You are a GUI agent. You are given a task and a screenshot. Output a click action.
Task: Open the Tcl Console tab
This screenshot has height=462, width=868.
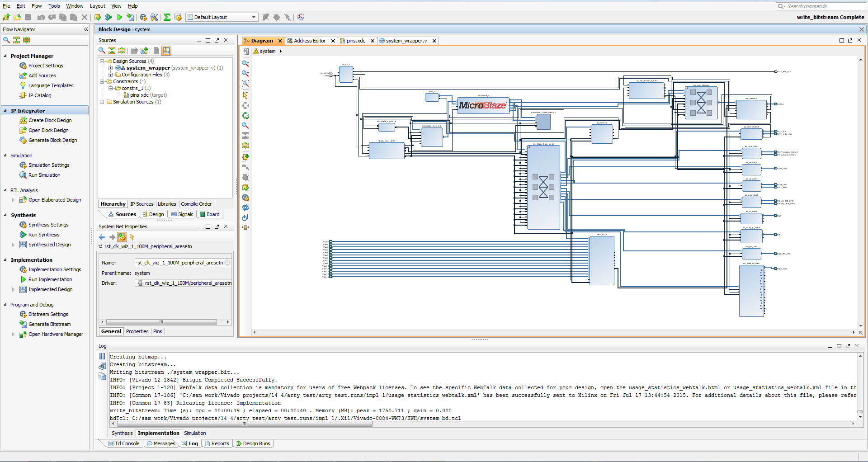click(x=123, y=443)
